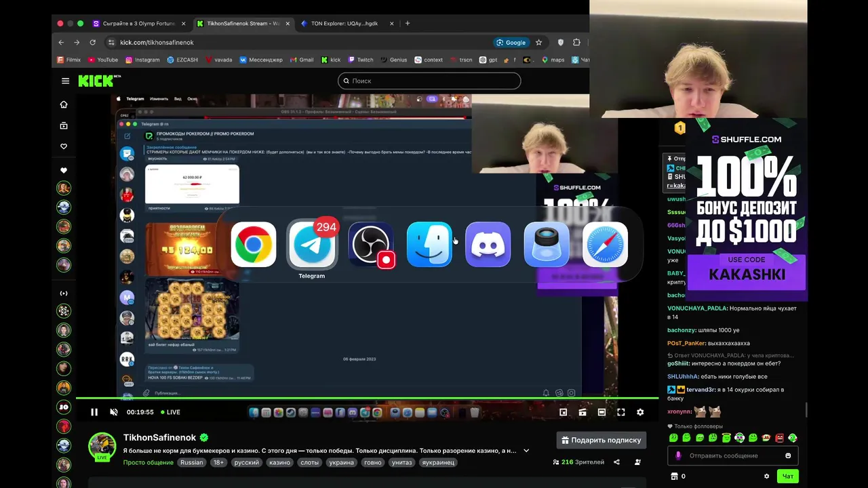Follow the channel via user-plus icon
Viewport: 868px width, 488px height.
coord(637,462)
